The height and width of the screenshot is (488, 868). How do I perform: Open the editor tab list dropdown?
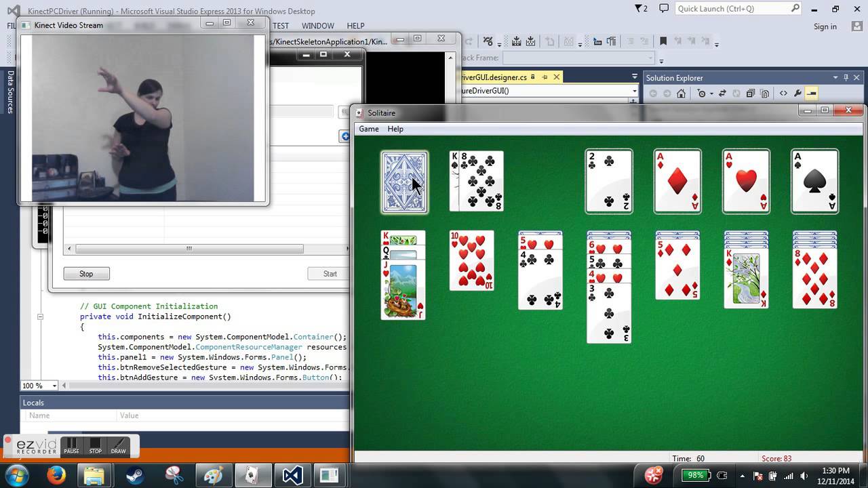click(635, 77)
